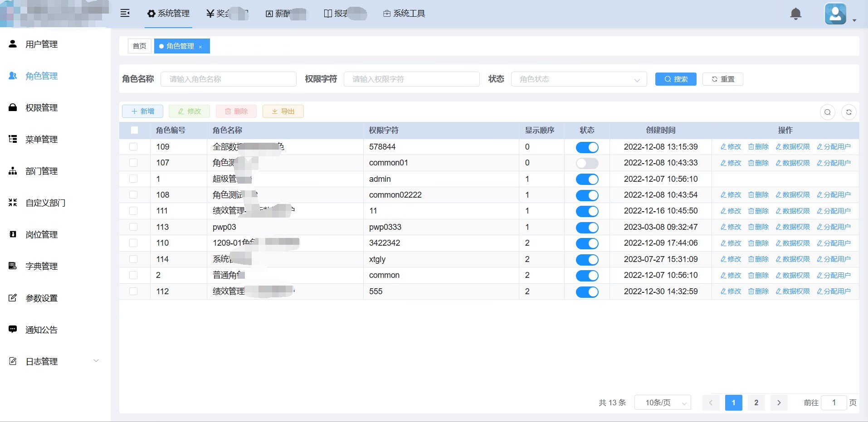Enable status switch for role 107
The width and height of the screenshot is (868, 422).
(x=587, y=163)
